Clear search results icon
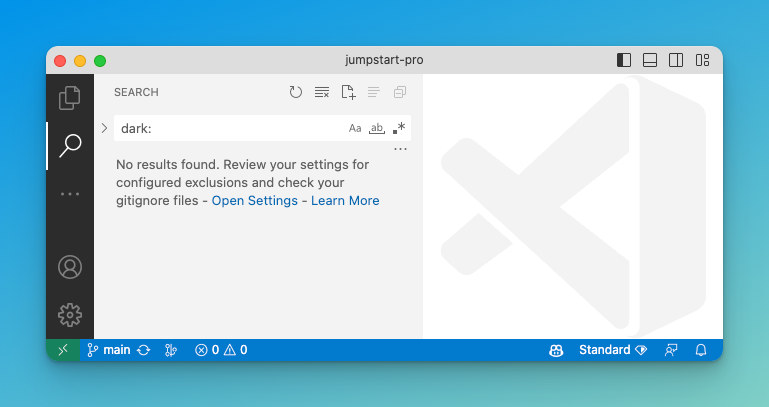 322,92
